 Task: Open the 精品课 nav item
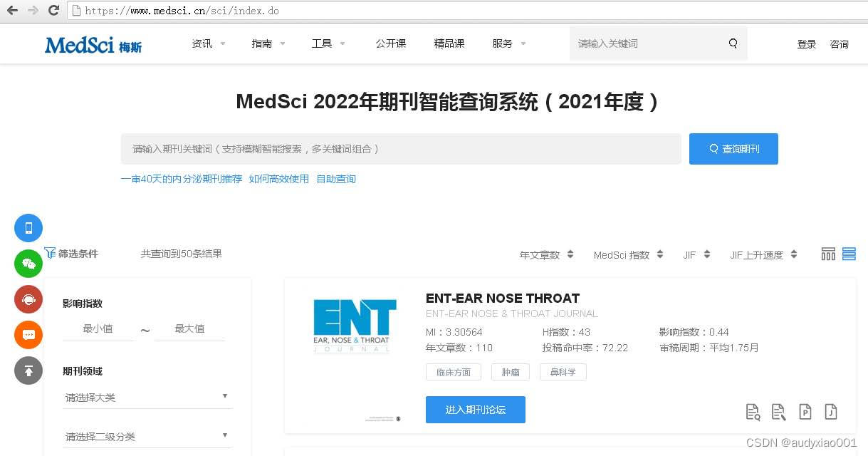click(x=449, y=43)
